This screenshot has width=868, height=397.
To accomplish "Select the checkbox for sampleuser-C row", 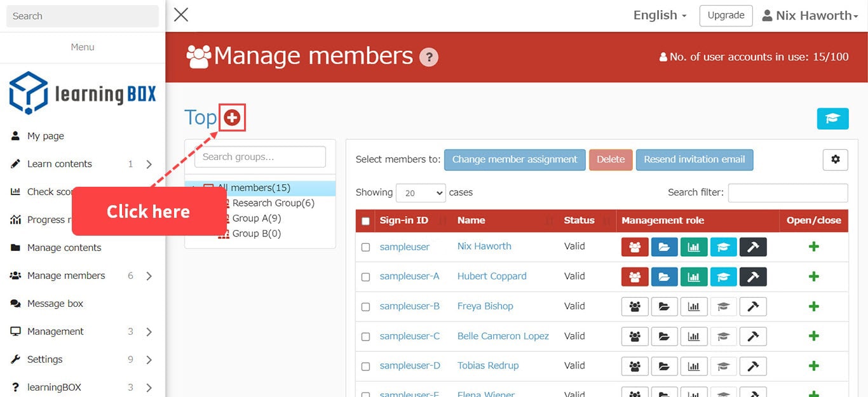I will click(365, 337).
